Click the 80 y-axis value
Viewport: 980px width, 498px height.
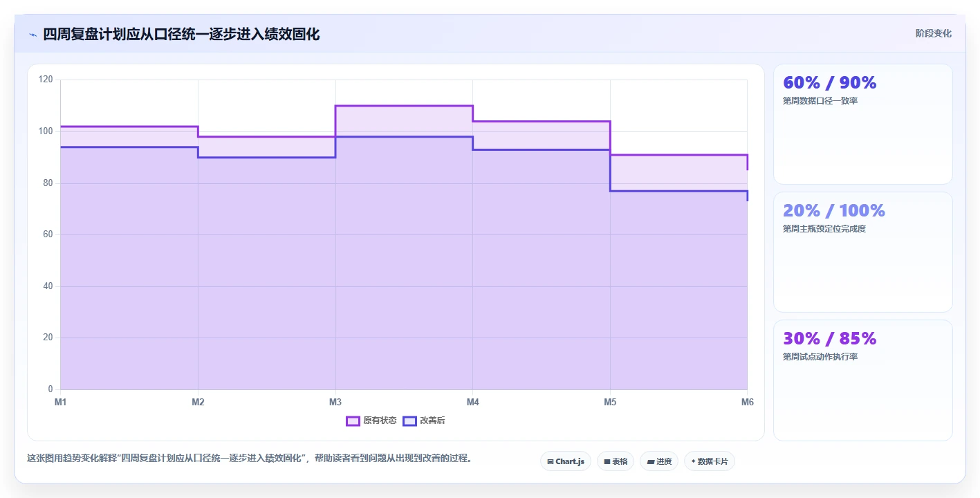pyautogui.click(x=48, y=183)
